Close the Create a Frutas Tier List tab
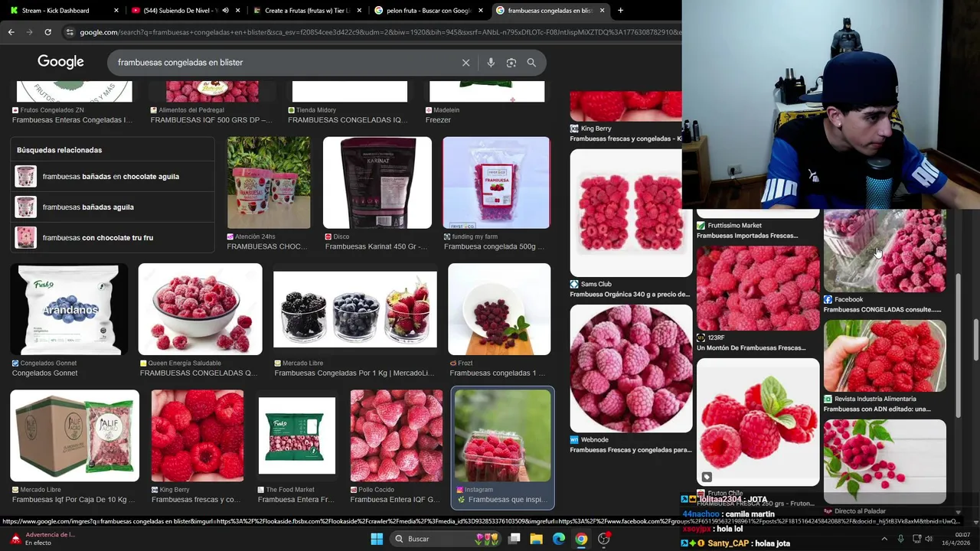Image resolution: width=980 pixels, height=551 pixels. click(x=359, y=11)
